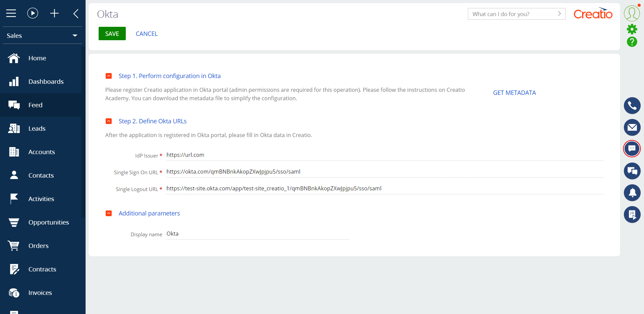Collapse the Additional parameters section
This screenshot has width=644, height=314.
tap(109, 213)
